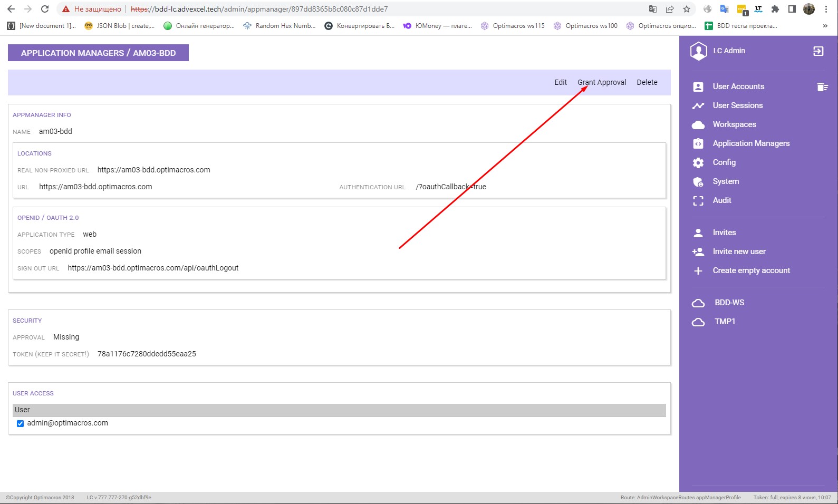Click the browser address bar URL
The width and height of the screenshot is (838, 504).
click(259, 9)
